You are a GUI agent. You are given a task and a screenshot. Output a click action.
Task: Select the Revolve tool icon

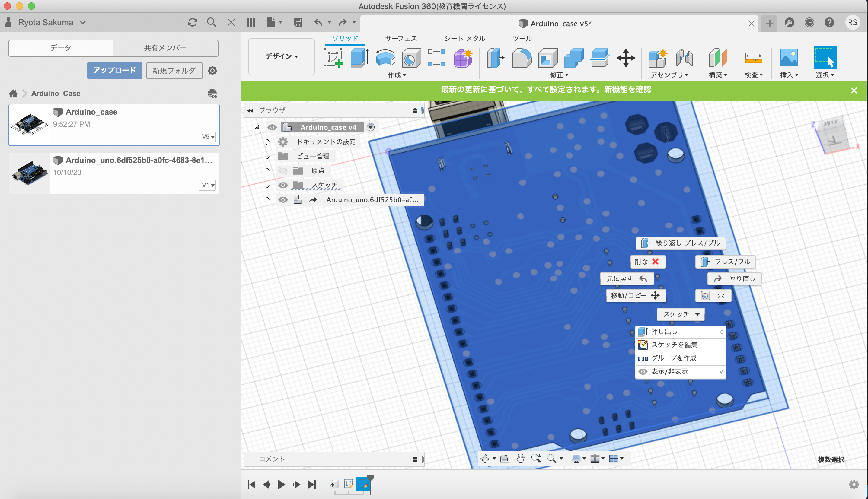385,58
